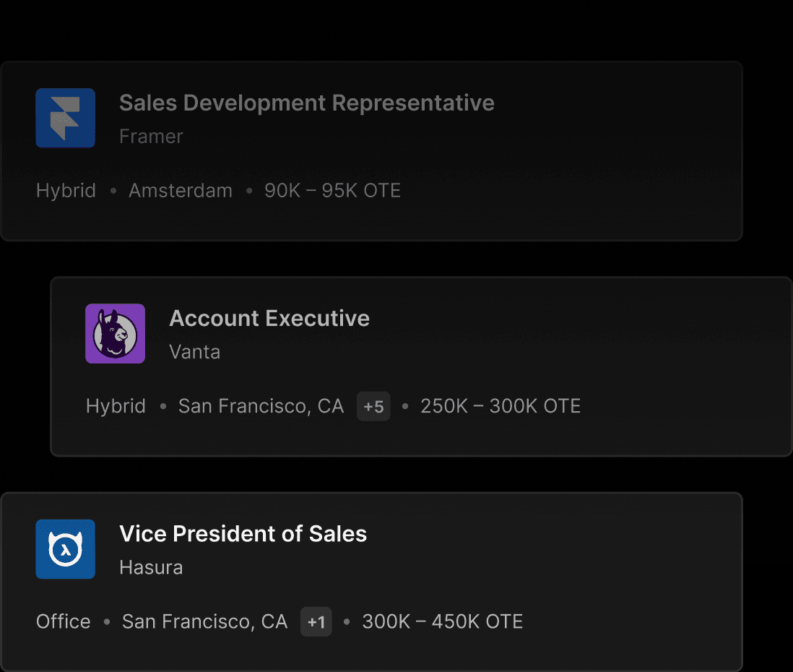Click the 250K – 300K OTE salary
This screenshot has width=793, height=672.
[500, 406]
